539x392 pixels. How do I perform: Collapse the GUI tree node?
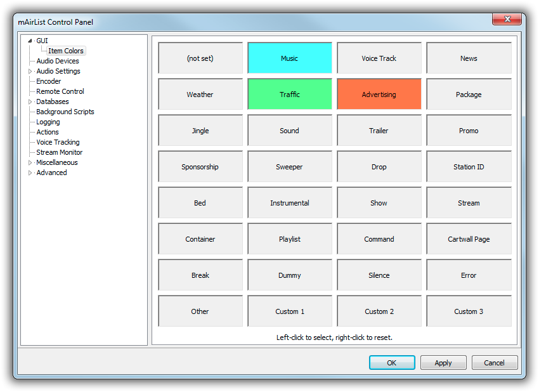30,41
